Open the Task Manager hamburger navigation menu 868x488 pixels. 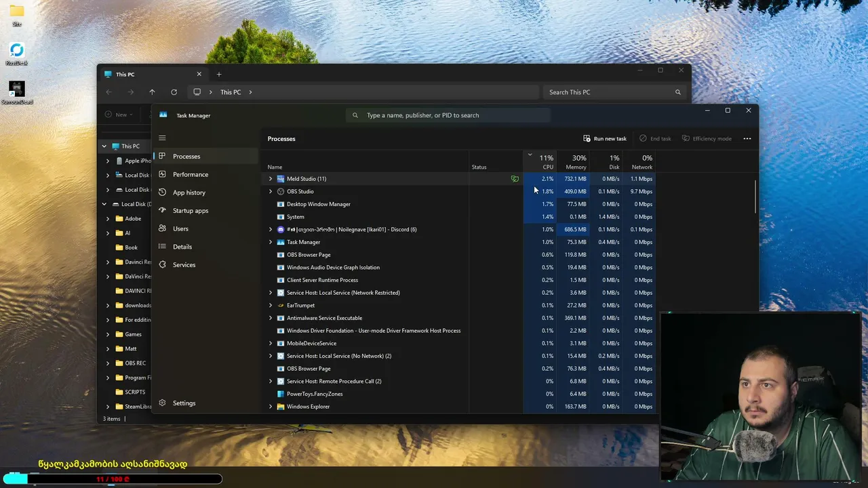pyautogui.click(x=162, y=138)
